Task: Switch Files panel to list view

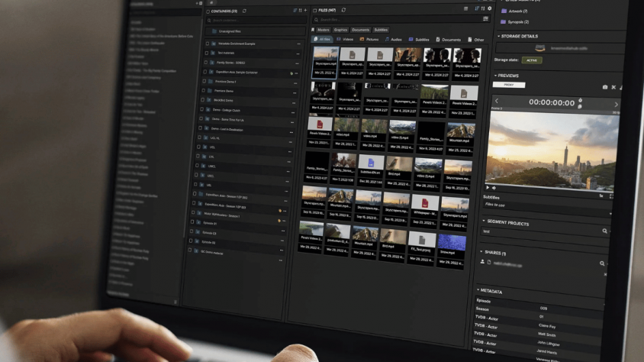Action: click(465, 8)
